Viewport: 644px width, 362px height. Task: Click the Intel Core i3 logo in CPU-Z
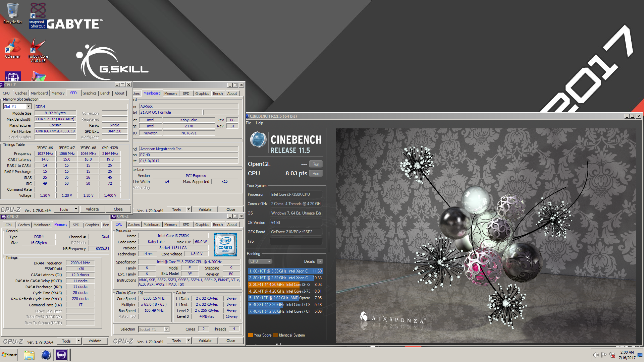click(x=225, y=245)
